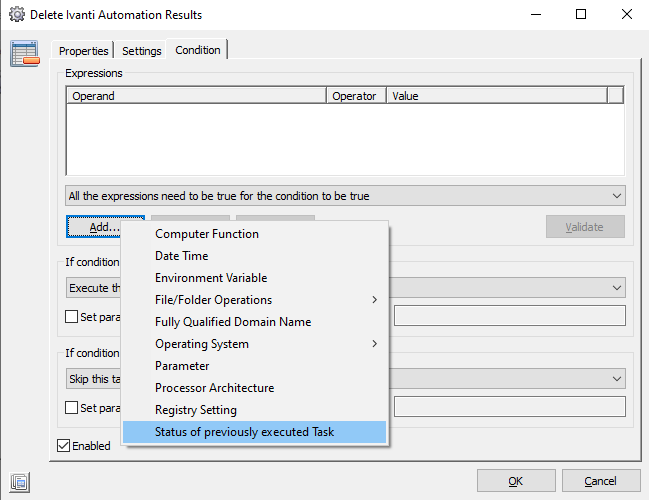The image size is (649, 500).
Task: Expand the Operating System submenu
Action: click(255, 344)
